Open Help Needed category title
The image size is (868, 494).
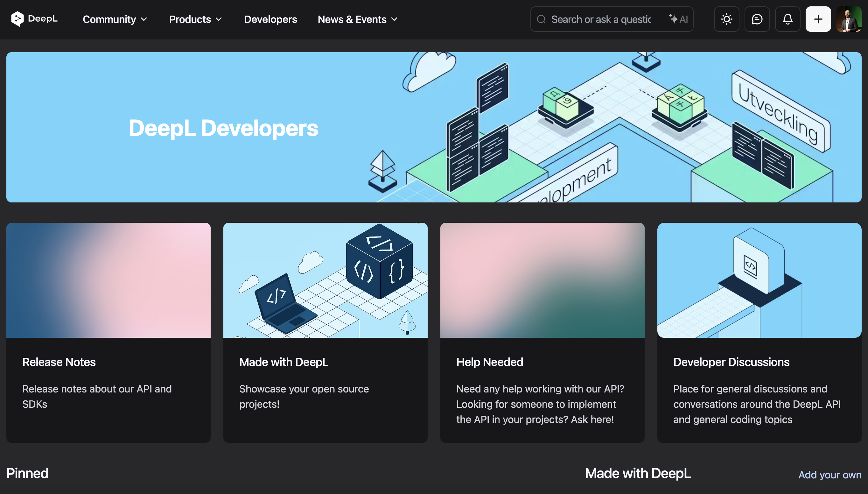[489, 362]
